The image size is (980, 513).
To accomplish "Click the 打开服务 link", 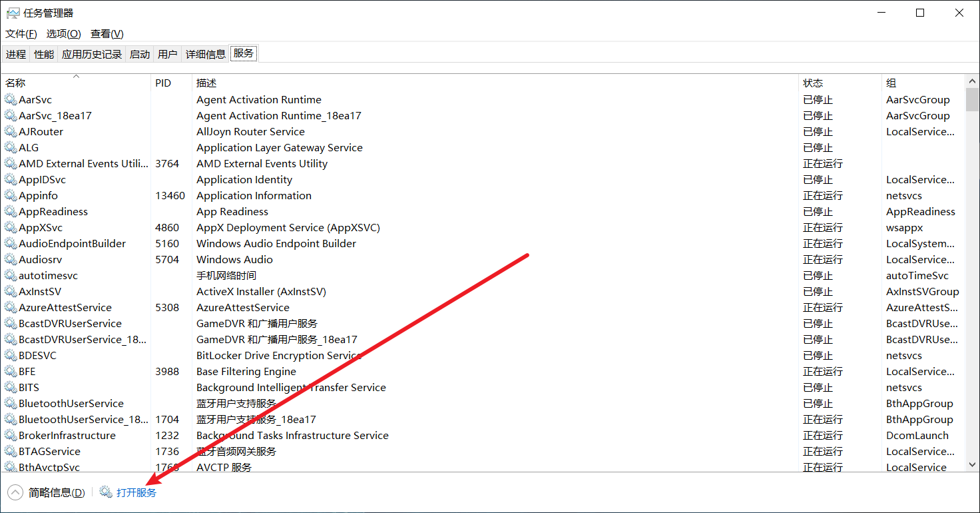I will [136, 493].
